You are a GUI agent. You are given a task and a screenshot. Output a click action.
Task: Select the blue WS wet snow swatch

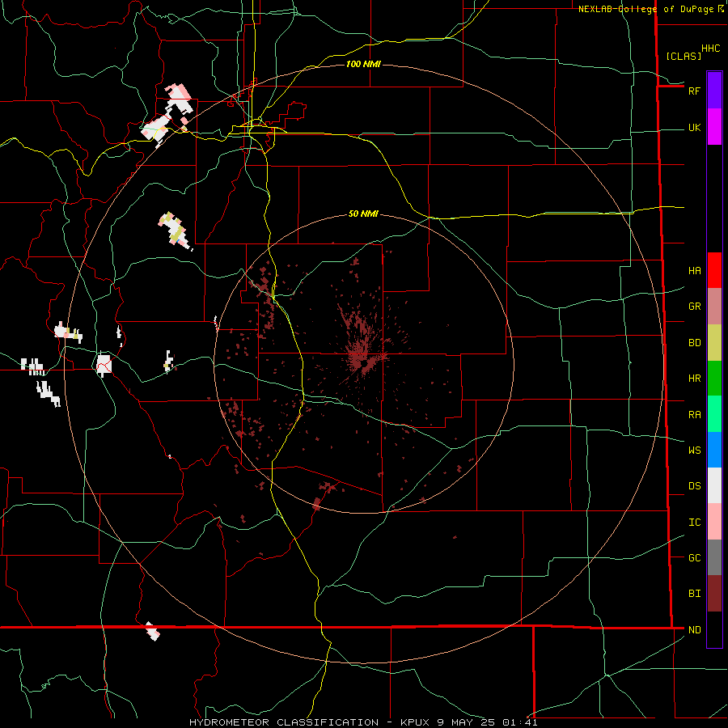click(714, 450)
